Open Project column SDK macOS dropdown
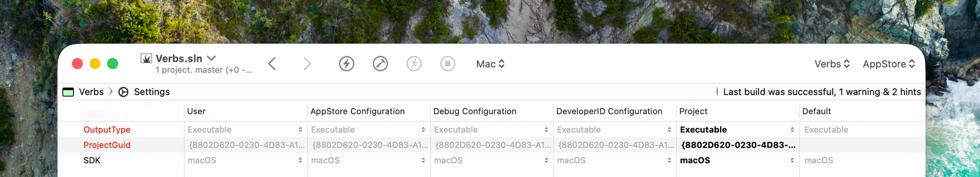The image size is (980, 177). (737, 160)
